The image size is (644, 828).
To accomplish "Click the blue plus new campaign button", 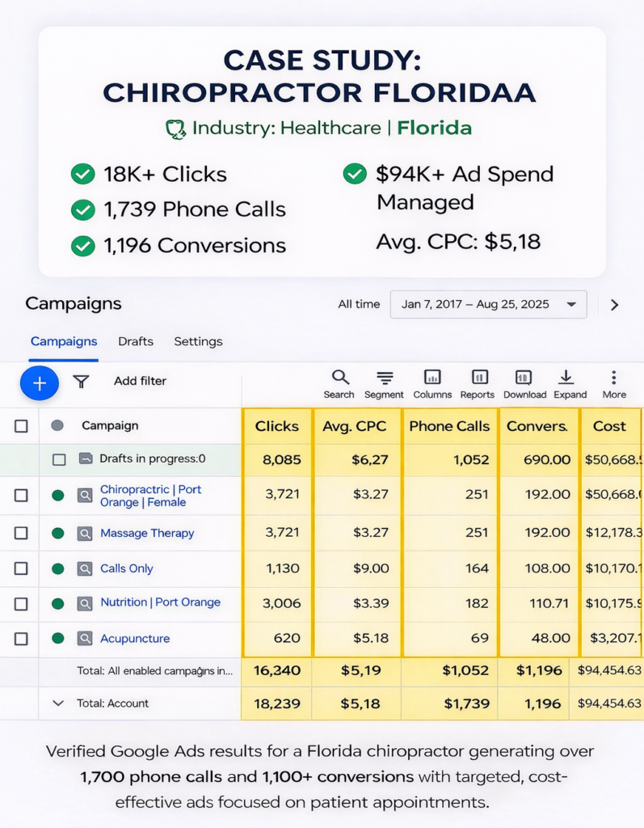I will click(39, 383).
